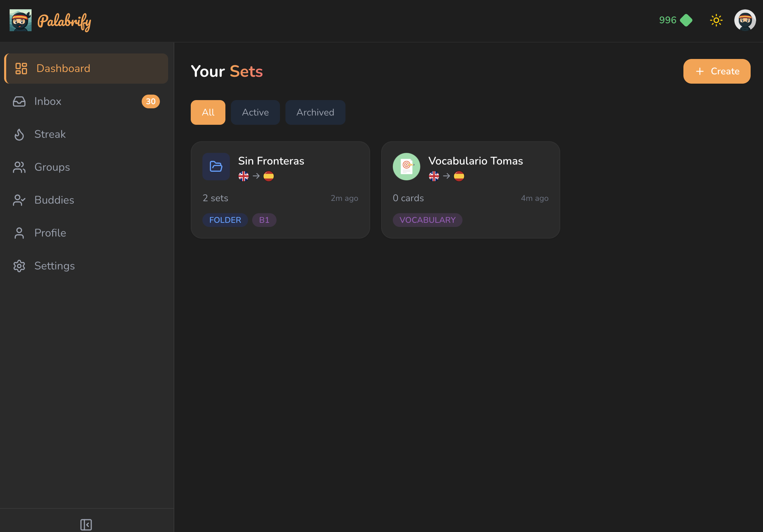Viewport: 763px width, 532px height.
Task: Open Streak page in sidebar
Action: pyautogui.click(x=86, y=134)
